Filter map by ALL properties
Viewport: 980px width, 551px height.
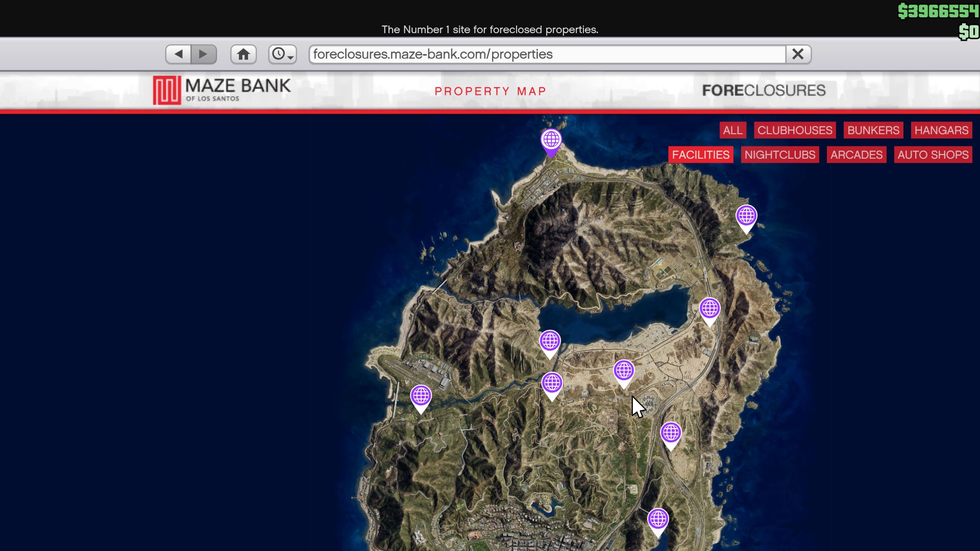pos(732,130)
